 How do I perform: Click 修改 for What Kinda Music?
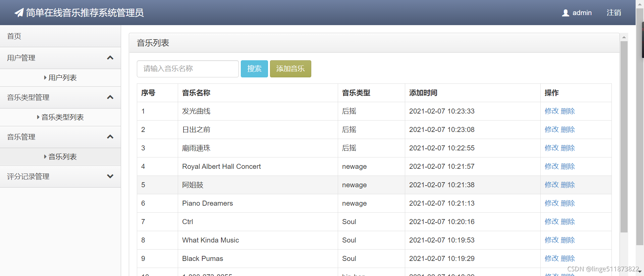click(552, 240)
